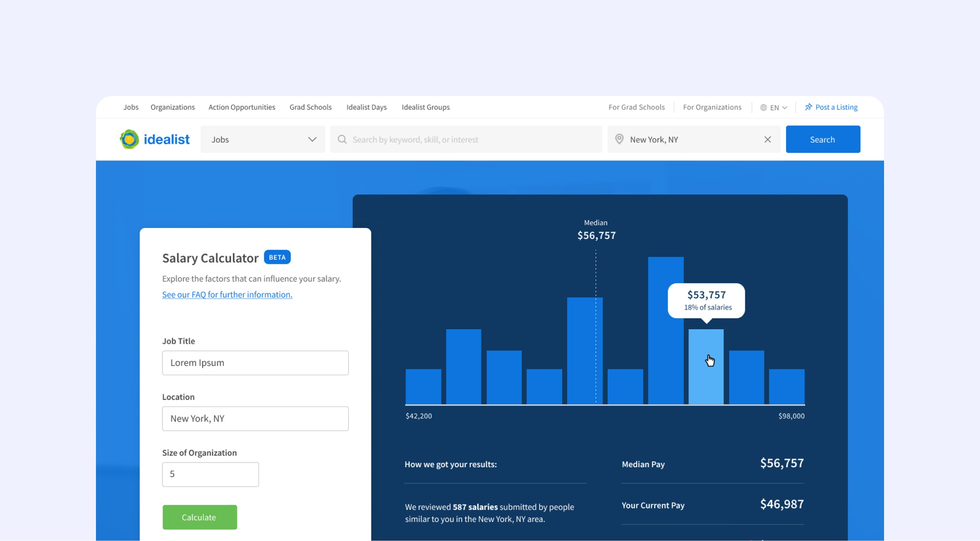Open the Organizations menu item
Image resolution: width=980 pixels, height=541 pixels.
click(x=172, y=107)
